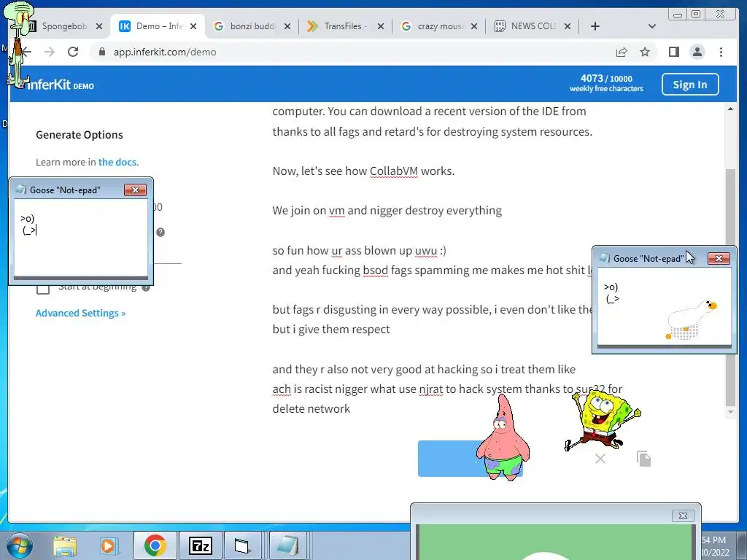The height and width of the screenshot is (560, 747).
Task: Open Windows Media Player from the taskbar
Action: [x=108, y=546]
